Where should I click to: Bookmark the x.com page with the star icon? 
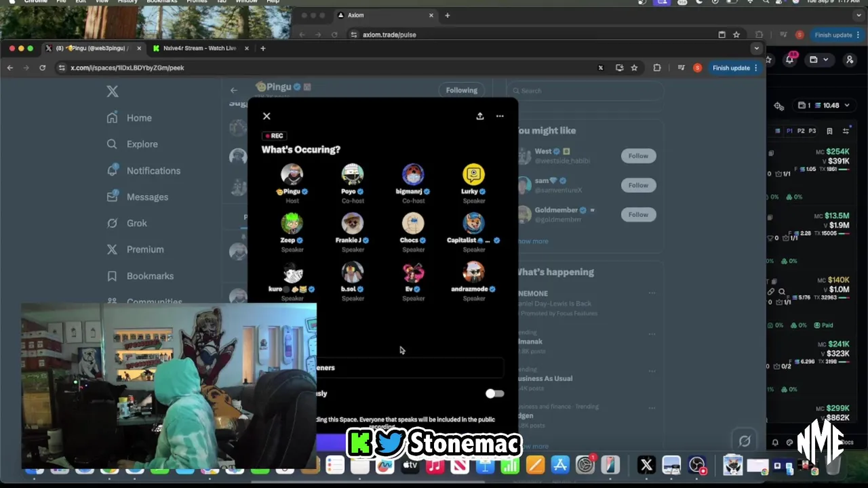pos(634,68)
